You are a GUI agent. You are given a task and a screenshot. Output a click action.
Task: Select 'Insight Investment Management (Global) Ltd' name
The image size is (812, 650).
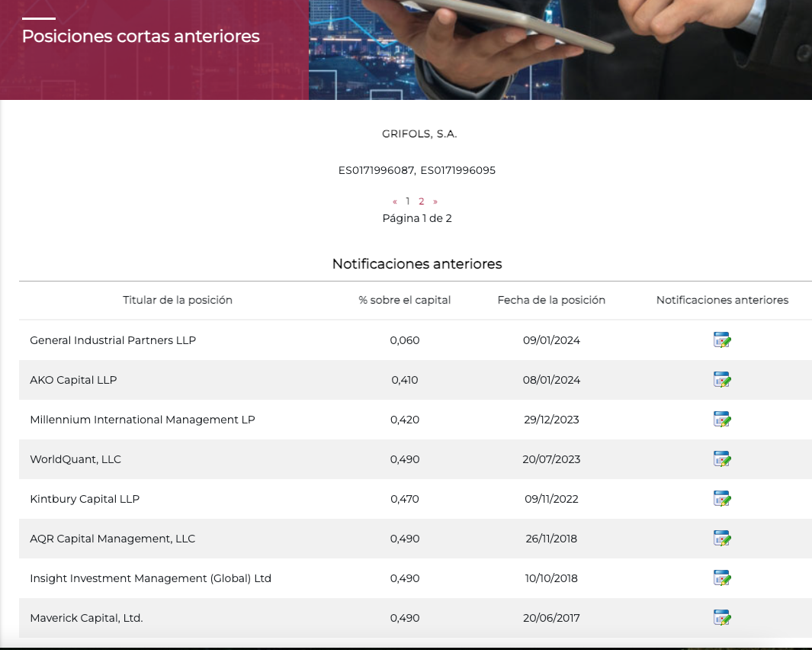point(151,578)
